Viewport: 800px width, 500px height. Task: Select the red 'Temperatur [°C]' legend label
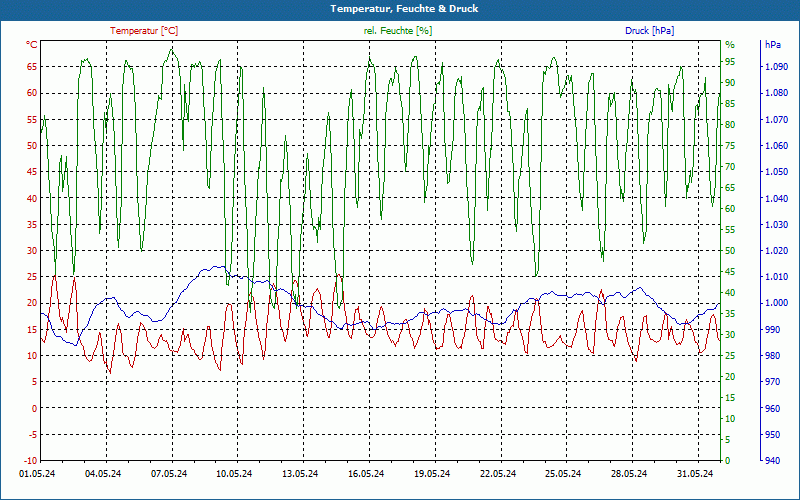click(x=144, y=31)
